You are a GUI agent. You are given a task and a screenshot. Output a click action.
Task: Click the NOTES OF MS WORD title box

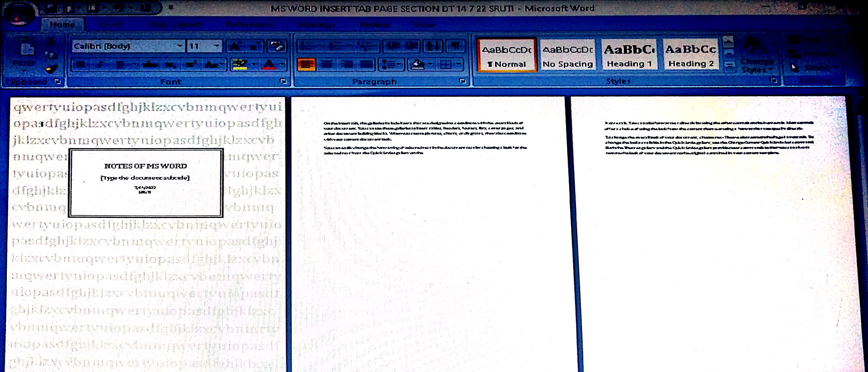pyautogui.click(x=145, y=166)
